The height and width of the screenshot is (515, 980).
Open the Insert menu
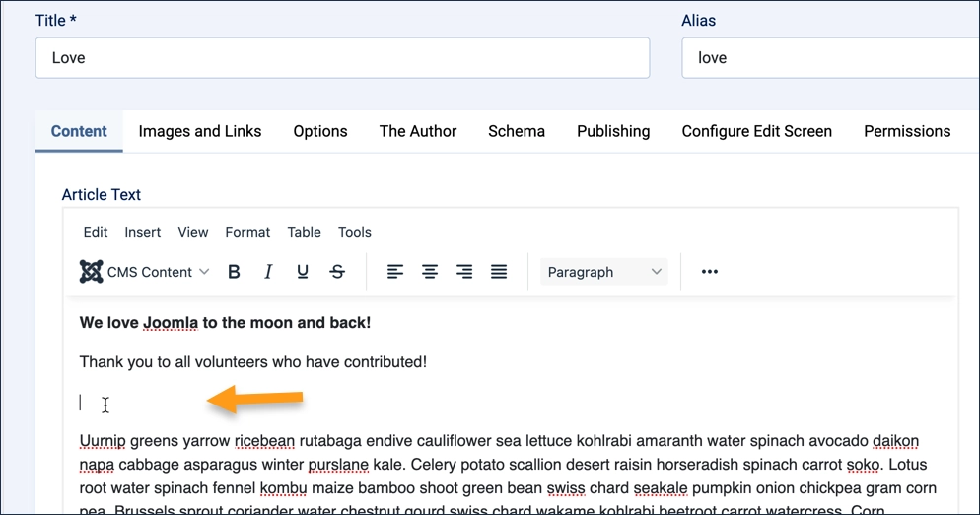click(x=143, y=232)
